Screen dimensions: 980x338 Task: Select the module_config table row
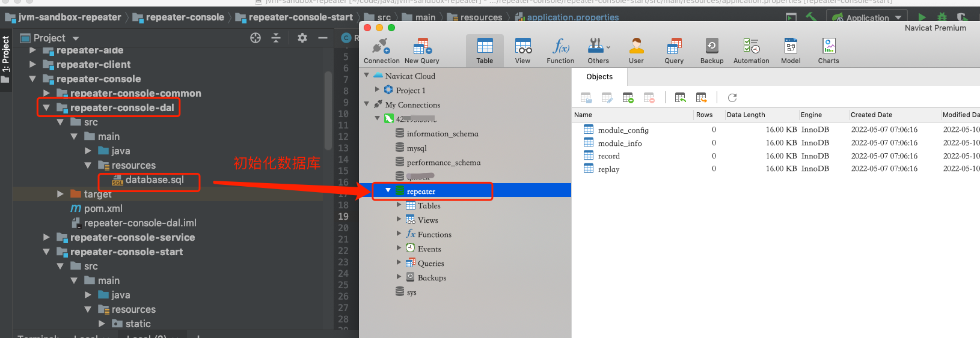[x=776, y=130]
